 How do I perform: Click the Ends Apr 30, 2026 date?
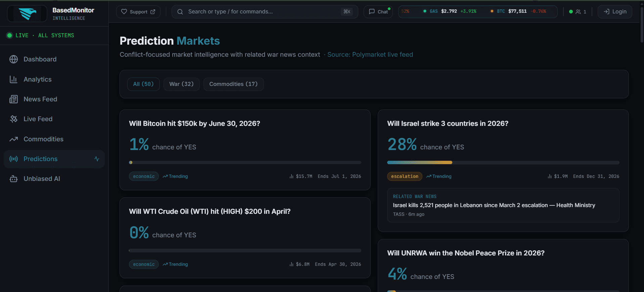tap(338, 264)
